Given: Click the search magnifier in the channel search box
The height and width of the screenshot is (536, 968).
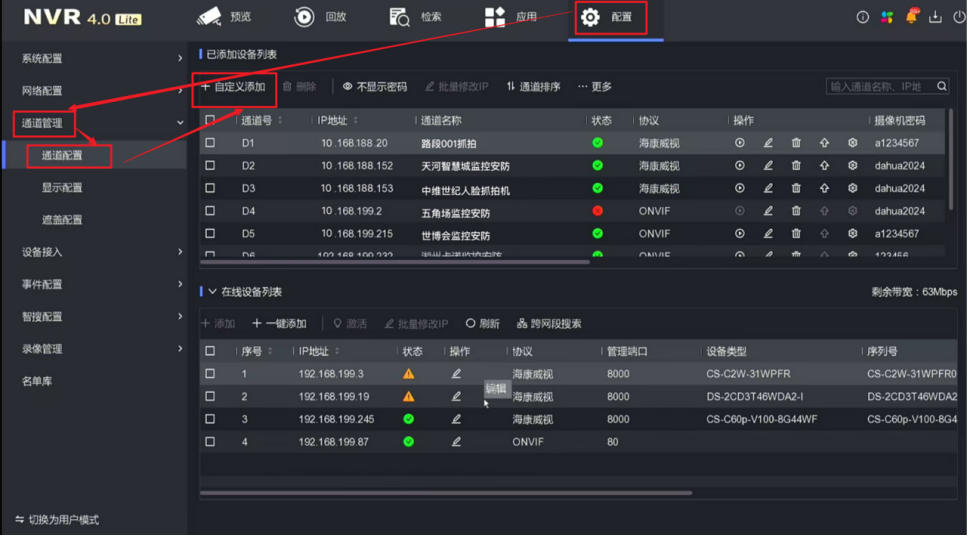Looking at the screenshot, I should point(941,87).
